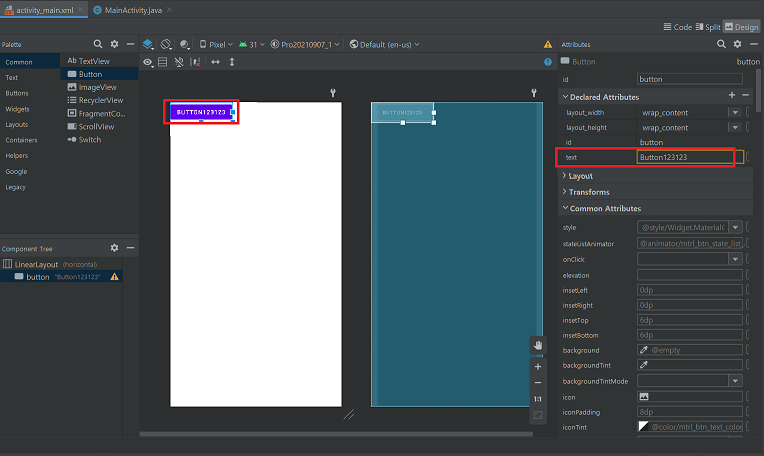Zoom out the design canvas

point(538,382)
